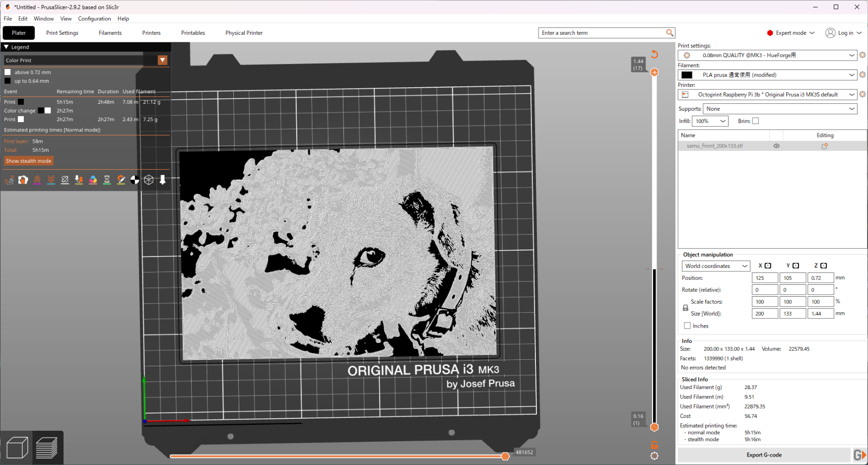Click the add color change plus marker
Viewport: 868px width, 465px height.
(x=655, y=72)
